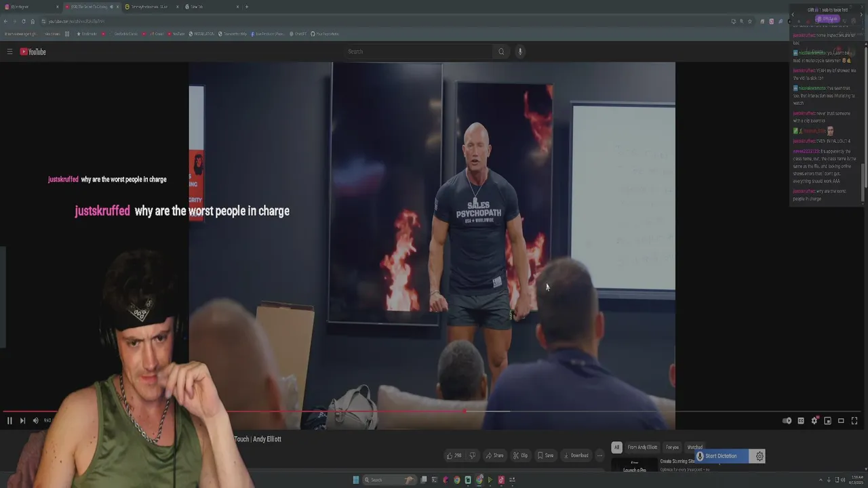Open the player settings gear

click(x=814, y=421)
